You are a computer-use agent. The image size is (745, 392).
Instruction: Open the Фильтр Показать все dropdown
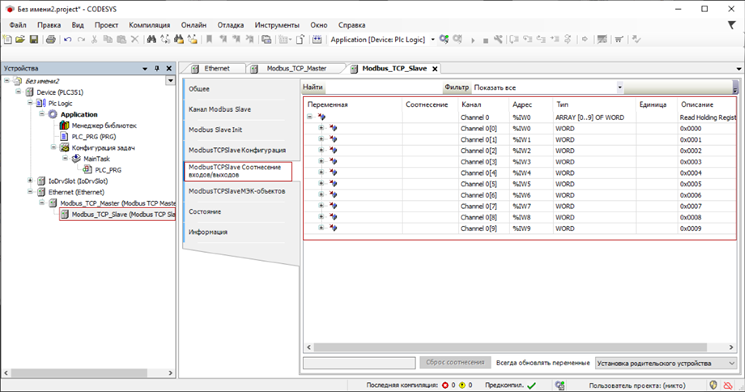619,87
